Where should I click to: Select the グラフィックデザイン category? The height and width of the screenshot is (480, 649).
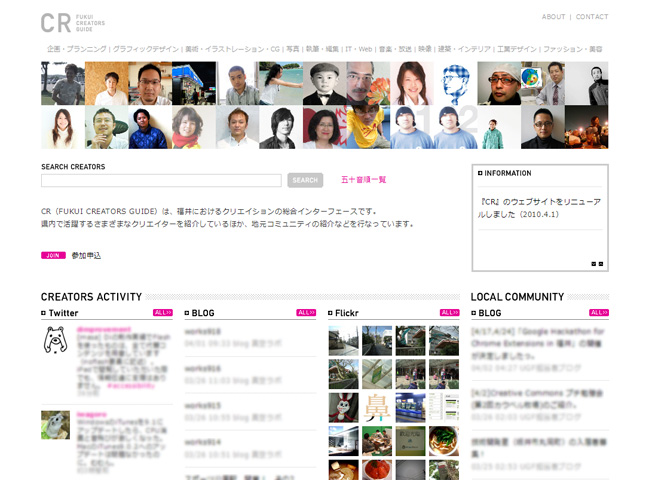pyautogui.click(x=146, y=49)
